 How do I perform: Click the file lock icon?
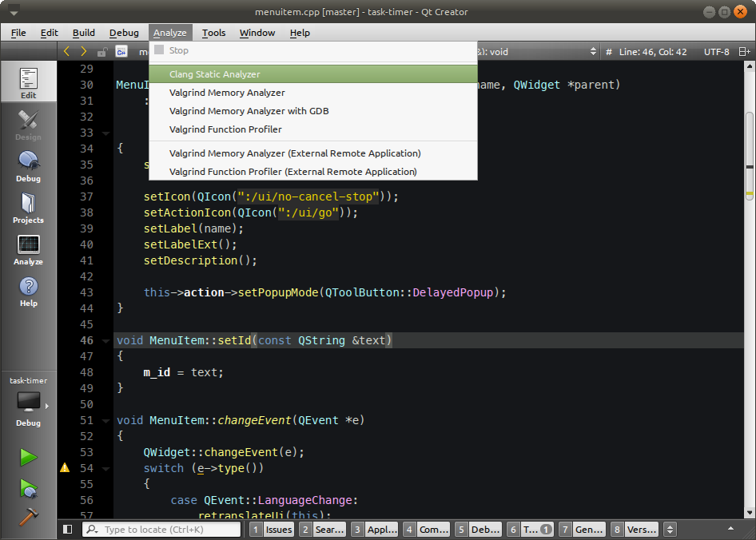pos(101,52)
